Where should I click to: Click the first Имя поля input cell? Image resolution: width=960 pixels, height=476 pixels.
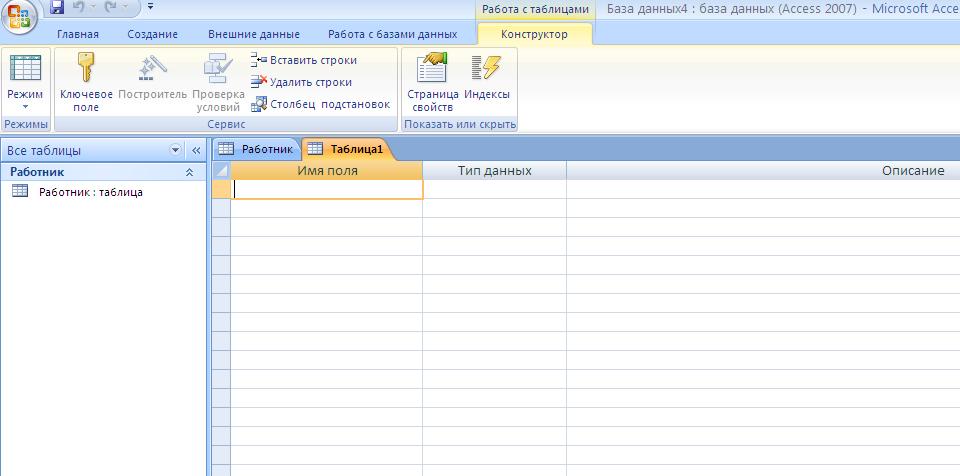[327, 190]
